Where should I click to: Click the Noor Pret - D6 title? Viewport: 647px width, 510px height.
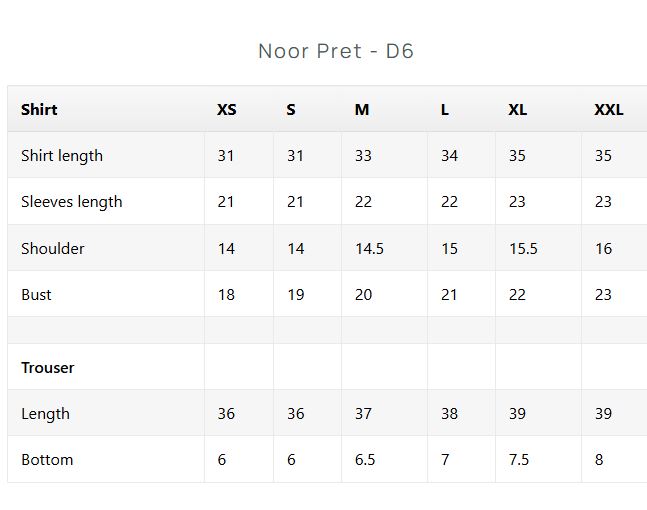[x=336, y=51]
